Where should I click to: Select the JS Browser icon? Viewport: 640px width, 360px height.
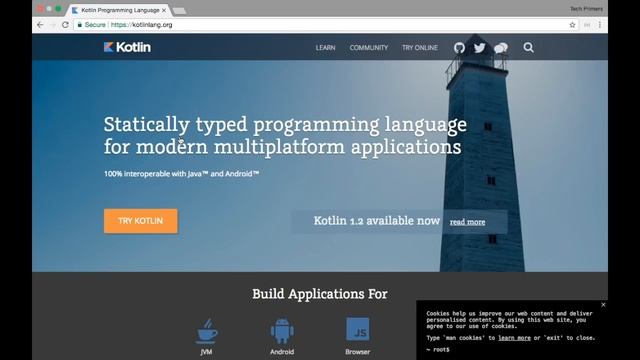click(x=358, y=329)
